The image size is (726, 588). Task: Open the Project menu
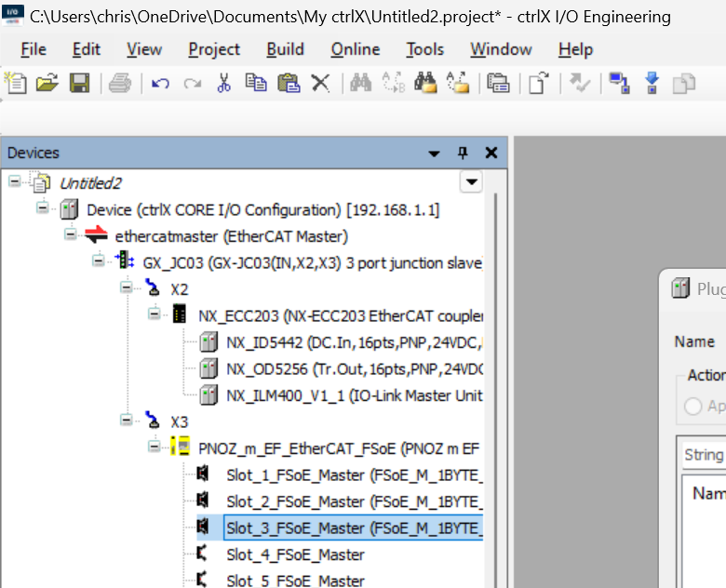coord(214,49)
